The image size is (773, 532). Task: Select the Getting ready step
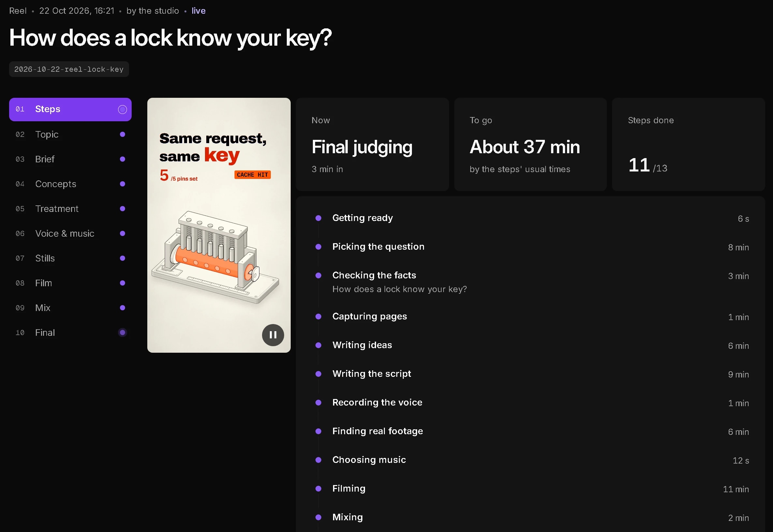[x=530, y=218]
